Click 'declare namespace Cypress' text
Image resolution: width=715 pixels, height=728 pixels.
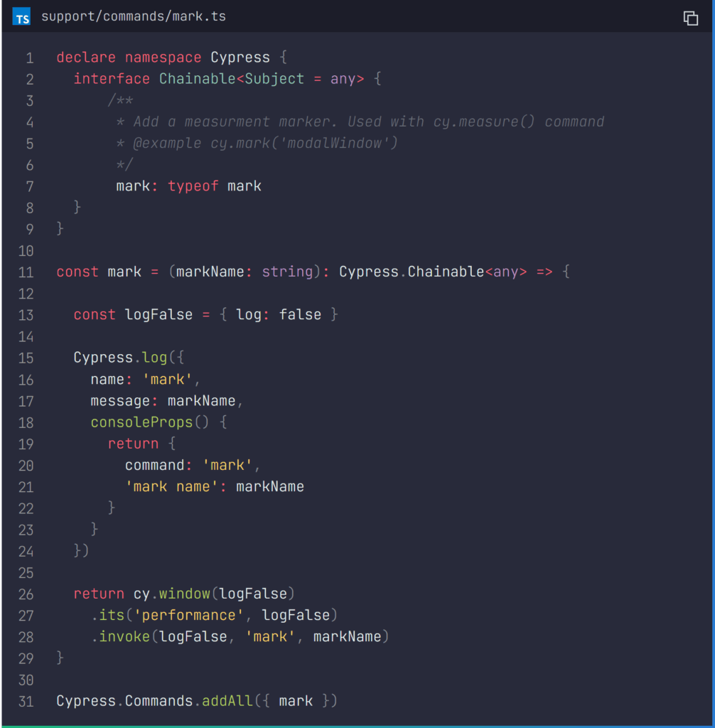pos(163,58)
